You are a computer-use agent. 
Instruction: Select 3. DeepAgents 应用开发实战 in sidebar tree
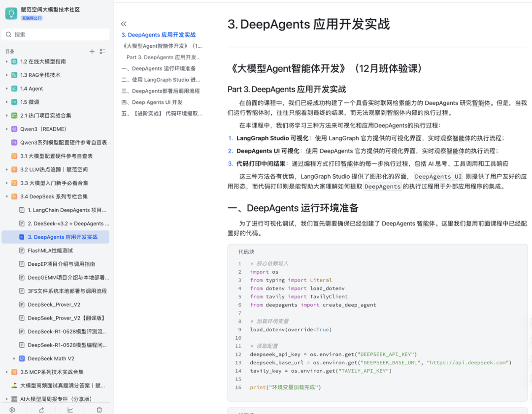coord(56,237)
